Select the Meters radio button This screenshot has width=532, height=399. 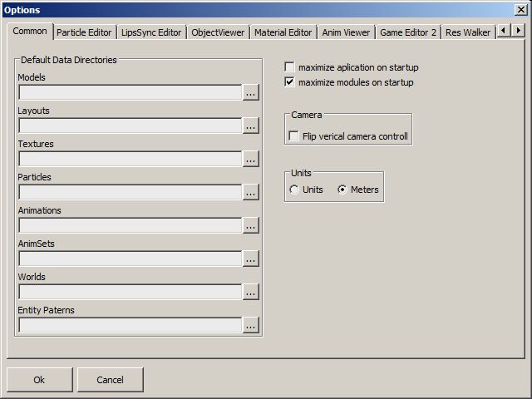[342, 190]
